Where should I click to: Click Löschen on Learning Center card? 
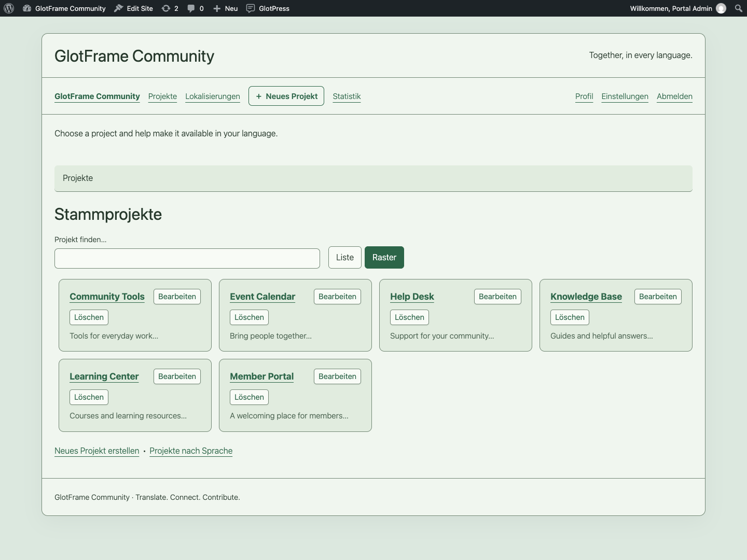[89, 397]
